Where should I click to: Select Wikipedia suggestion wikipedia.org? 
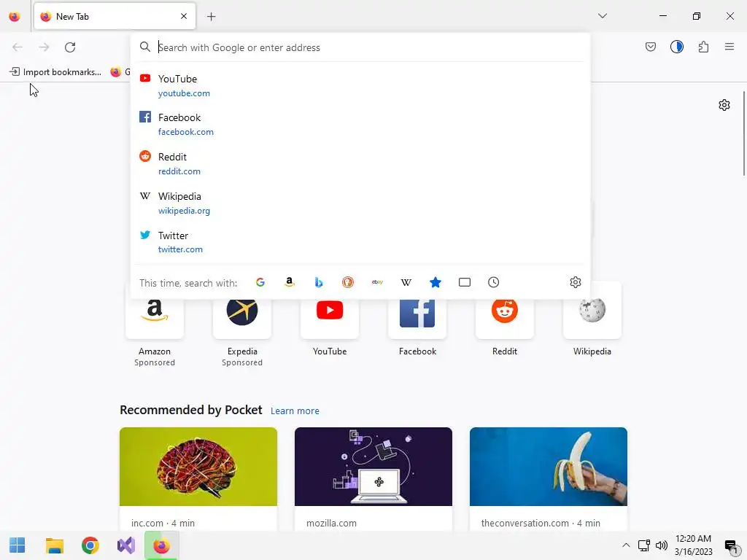coord(360,203)
